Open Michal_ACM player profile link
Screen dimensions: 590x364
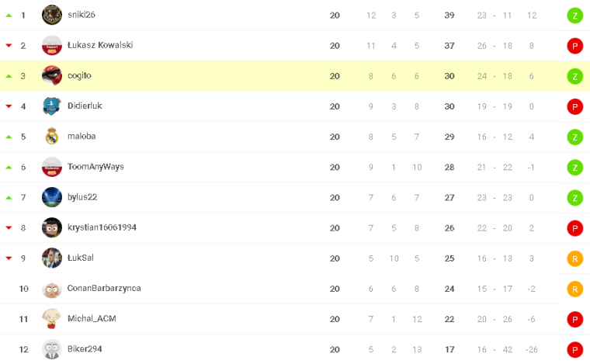pyautogui.click(x=92, y=319)
